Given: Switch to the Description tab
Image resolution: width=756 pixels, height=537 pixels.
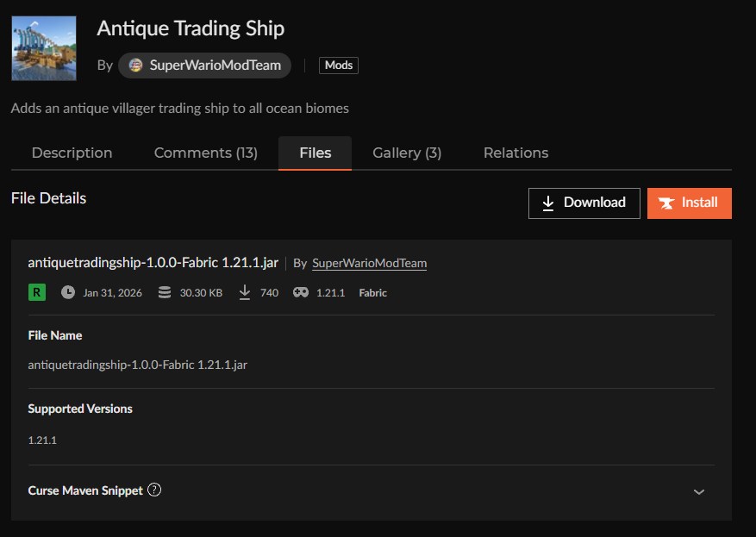Looking at the screenshot, I should (72, 153).
